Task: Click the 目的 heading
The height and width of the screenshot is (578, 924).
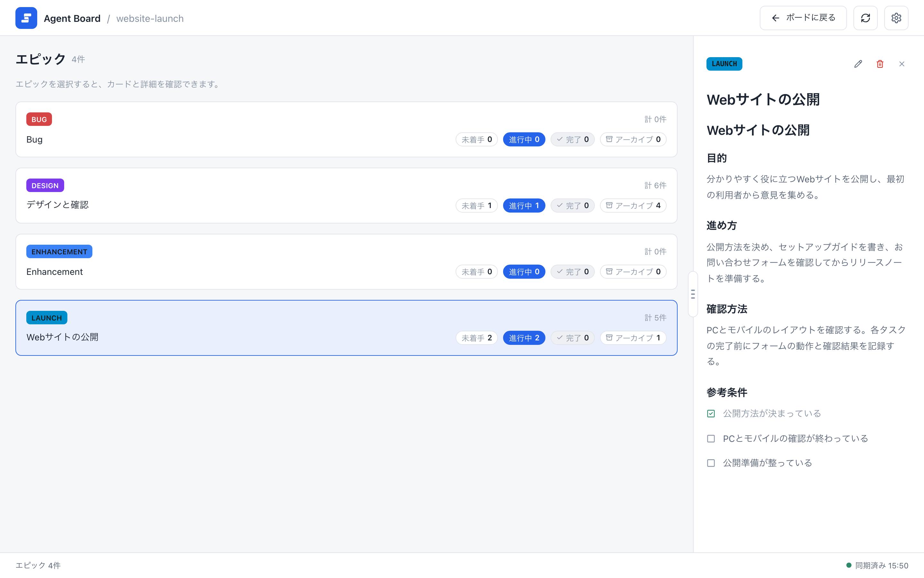Action: tap(716, 158)
